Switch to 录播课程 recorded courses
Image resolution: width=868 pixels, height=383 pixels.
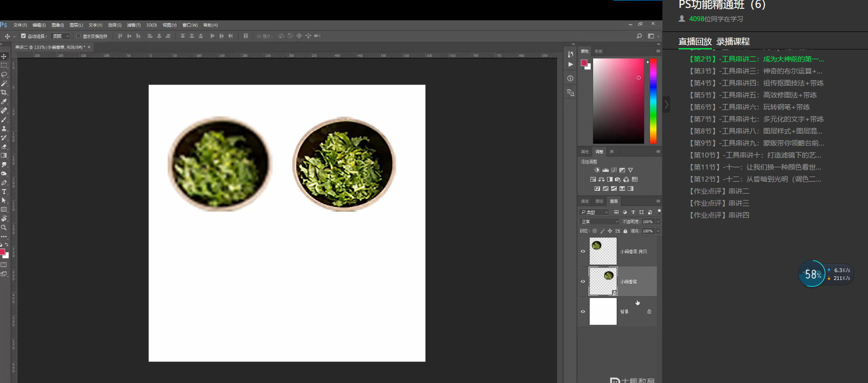pos(733,42)
